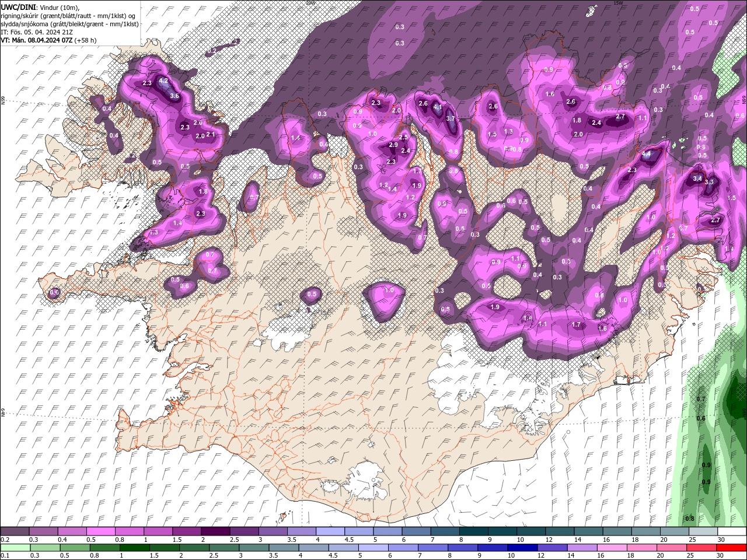Click the violet 12 swatch in the rain scale
The image size is (747, 560).
[551, 548]
